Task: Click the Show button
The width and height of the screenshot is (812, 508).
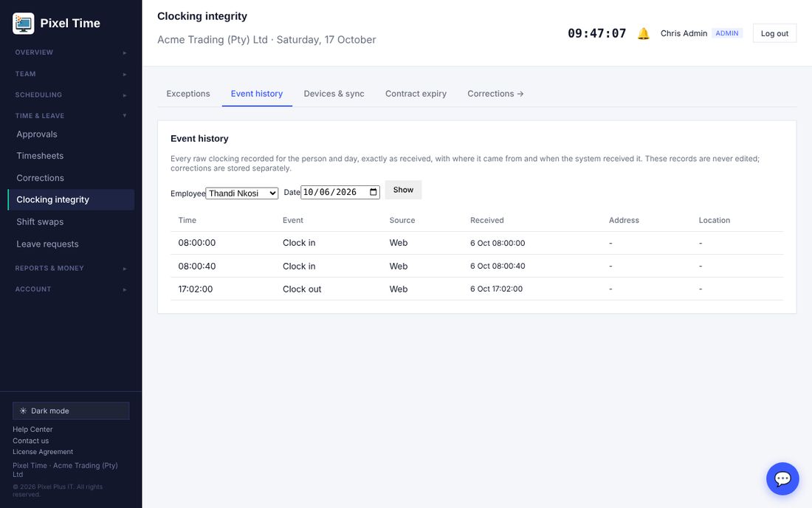Action: click(x=403, y=190)
